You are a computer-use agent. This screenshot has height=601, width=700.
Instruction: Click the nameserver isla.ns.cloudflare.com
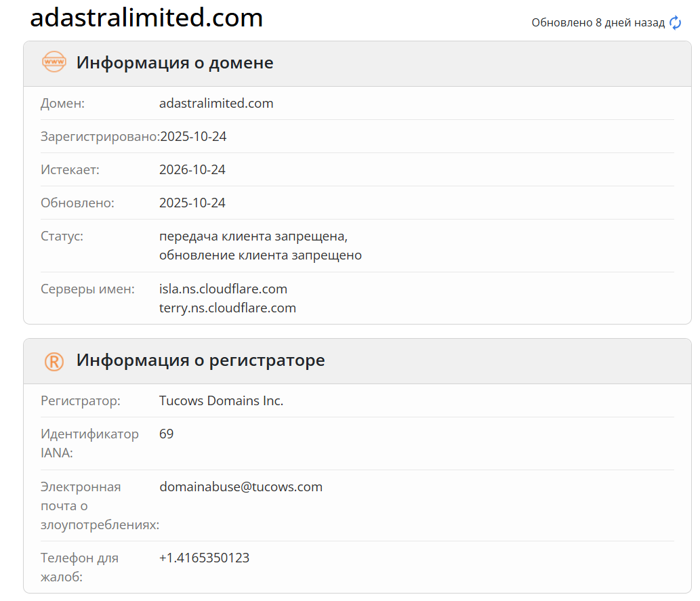(x=223, y=289)
